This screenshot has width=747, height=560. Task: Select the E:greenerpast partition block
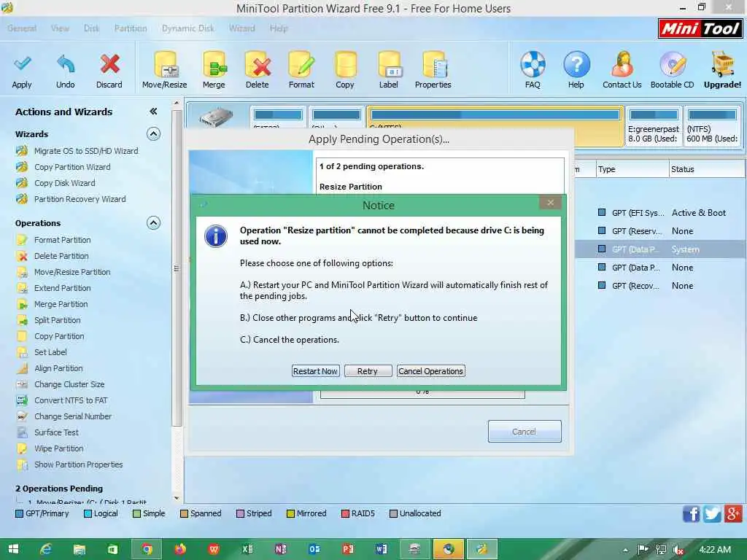653,125
